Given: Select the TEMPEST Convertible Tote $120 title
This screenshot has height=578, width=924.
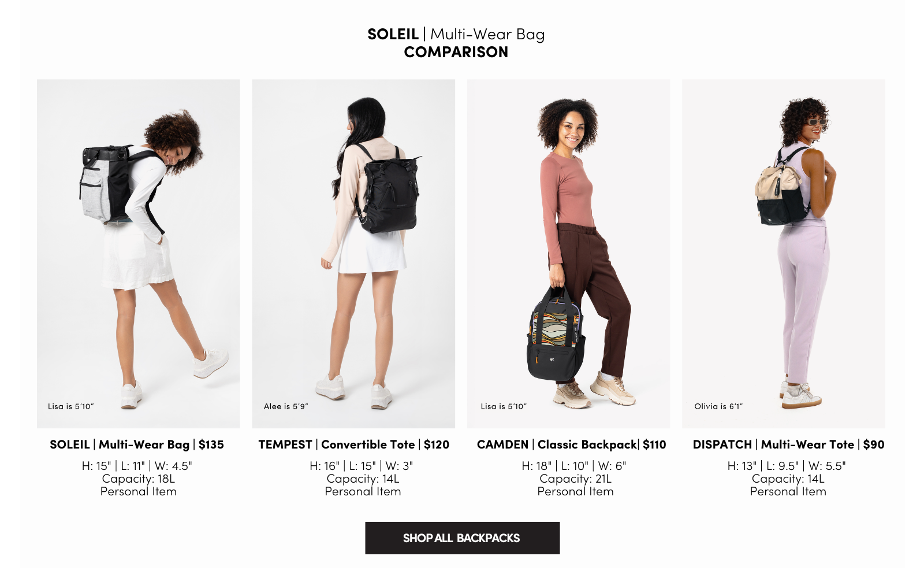Looking at the screenshot, I should point(353,444).
